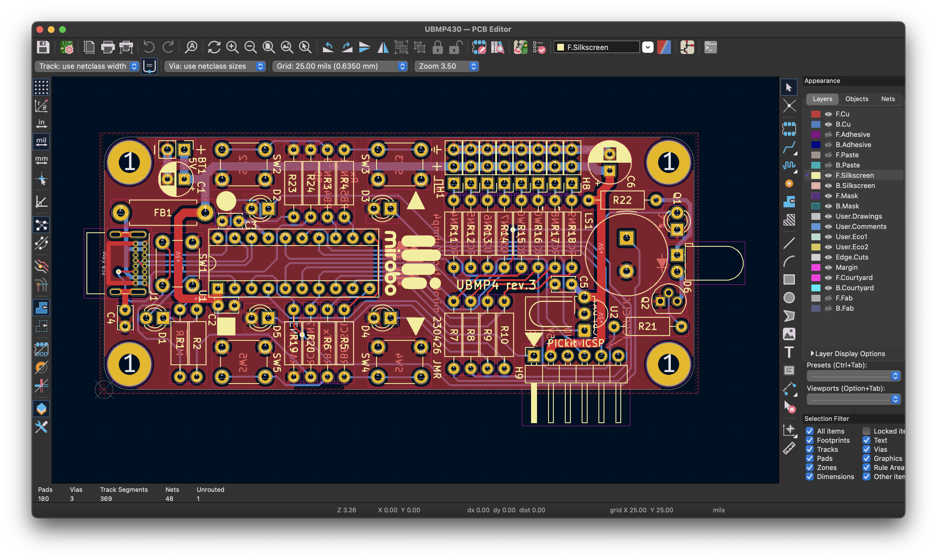Click the F.Cu layer color swatch
This screenshot has height=560, width=937.
[816, 114]
